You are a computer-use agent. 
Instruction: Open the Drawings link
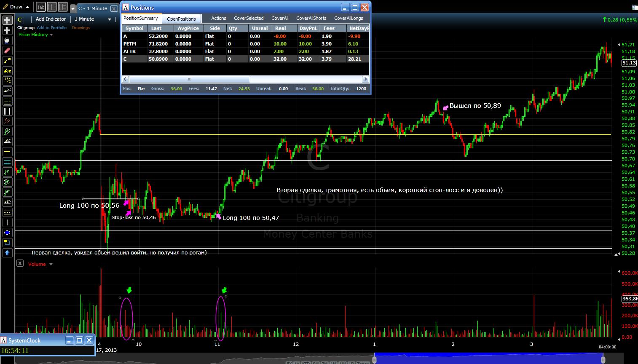pyautogui.click(x=81, y=28)
